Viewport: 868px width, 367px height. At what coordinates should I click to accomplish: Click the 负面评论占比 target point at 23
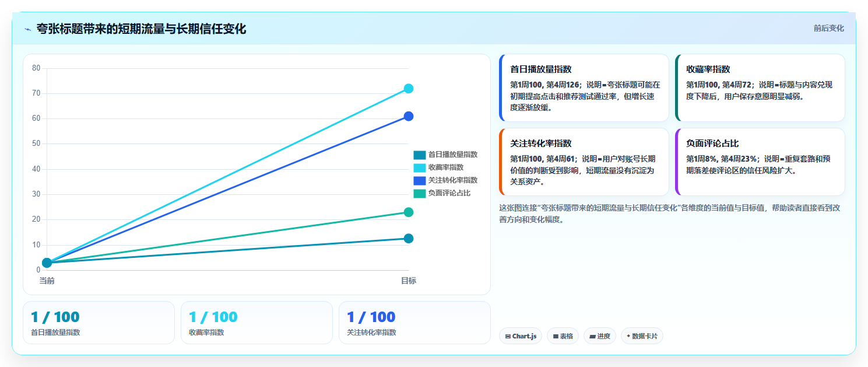click(x=409, y=212)
